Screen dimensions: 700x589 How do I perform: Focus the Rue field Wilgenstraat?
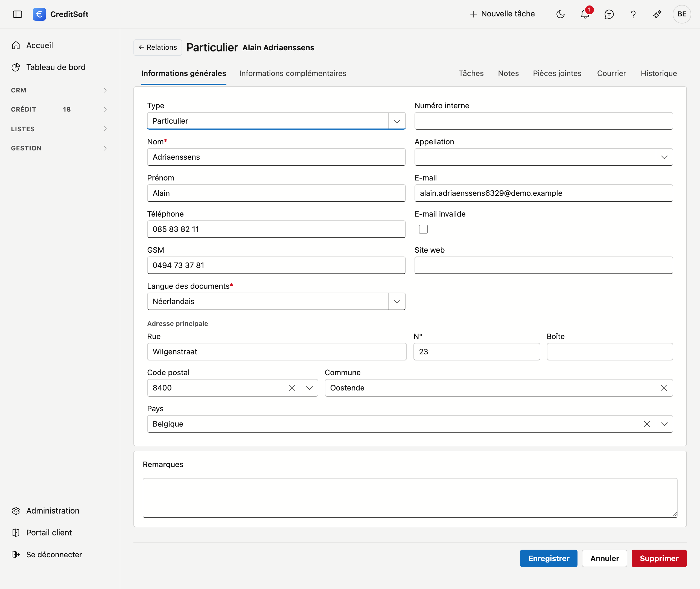pyautogui.click(x=277, y=352)
